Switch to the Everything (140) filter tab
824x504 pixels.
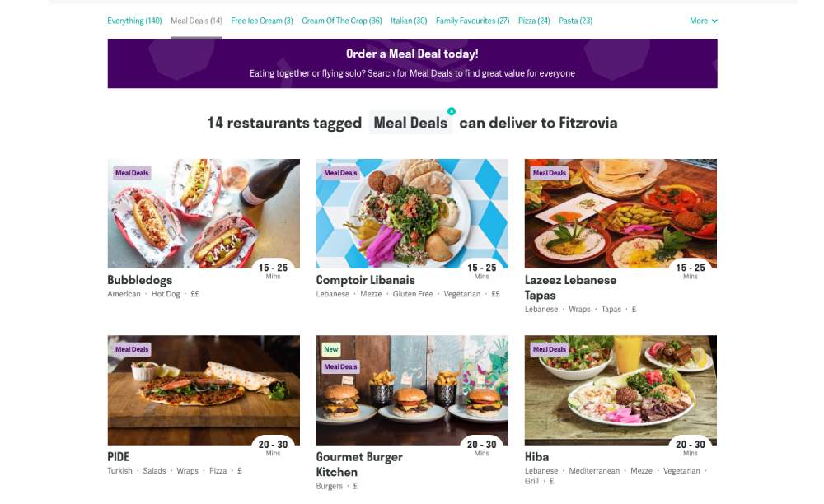(x=133, y=21)
